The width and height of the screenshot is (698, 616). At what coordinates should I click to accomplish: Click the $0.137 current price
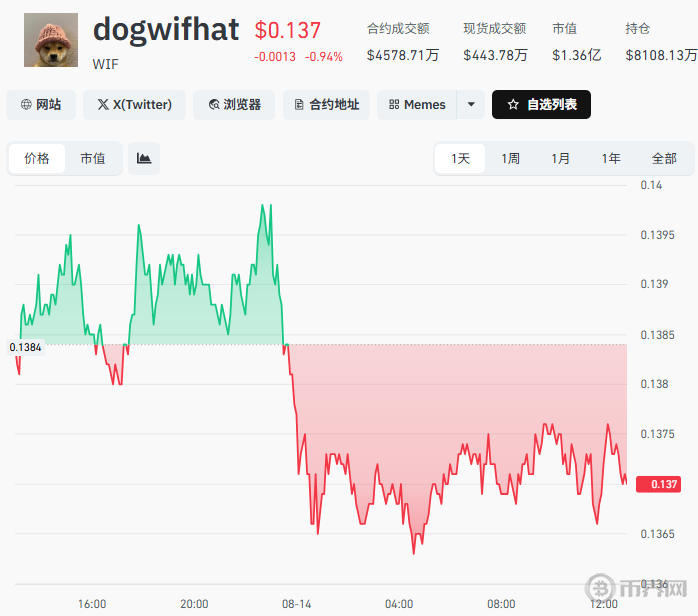pyautogui.click(x=288, y=30)
